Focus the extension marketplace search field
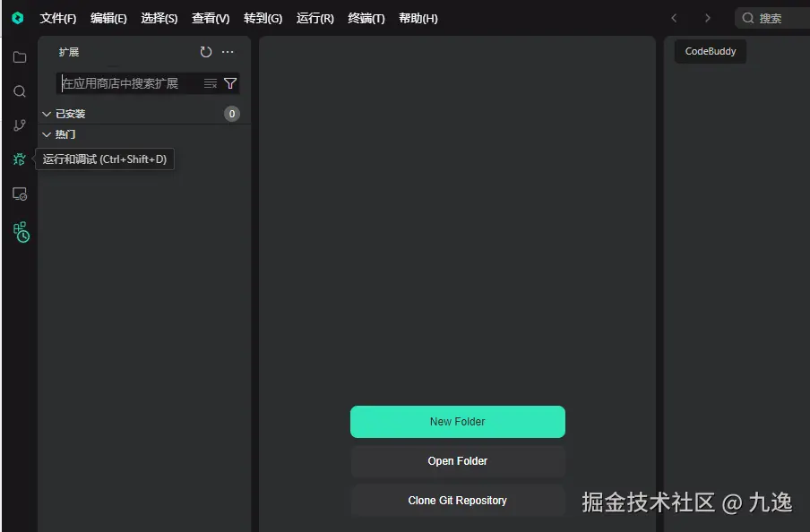Viewport: 810px width, 532px height. coord(147,83)
